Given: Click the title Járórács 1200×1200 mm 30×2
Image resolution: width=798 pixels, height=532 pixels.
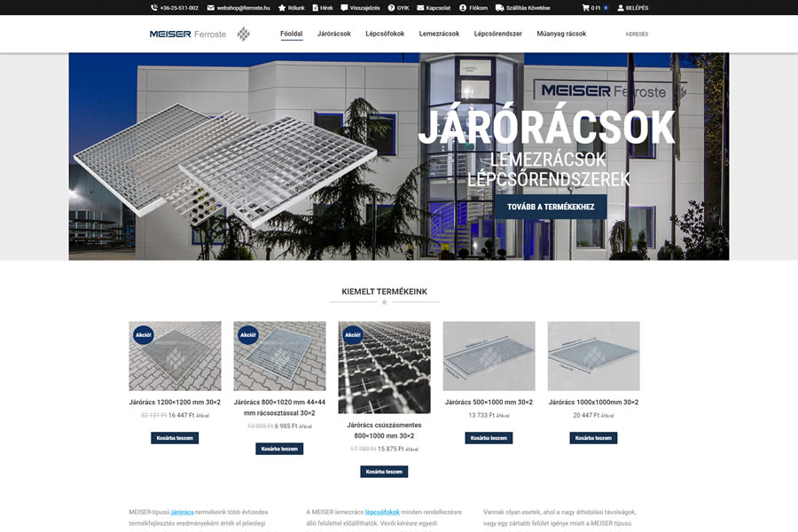Looking at the screenshot, I should pos(175,403).
